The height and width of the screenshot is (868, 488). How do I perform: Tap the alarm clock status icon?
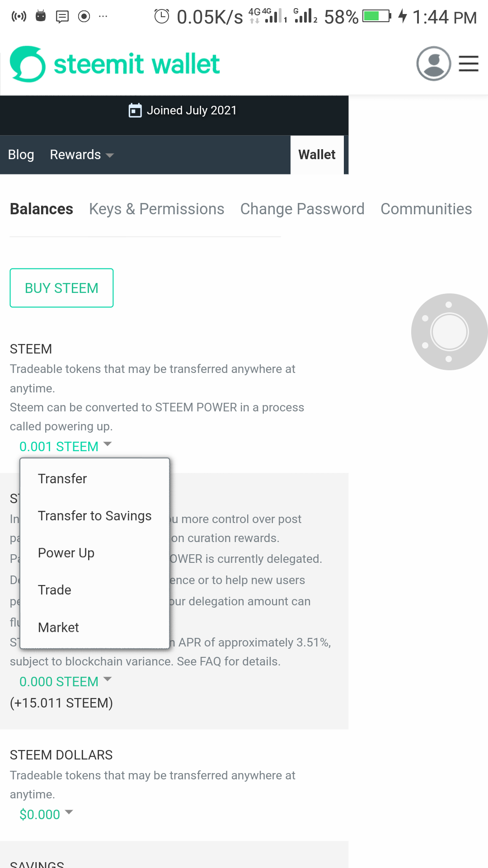point(161,17)
